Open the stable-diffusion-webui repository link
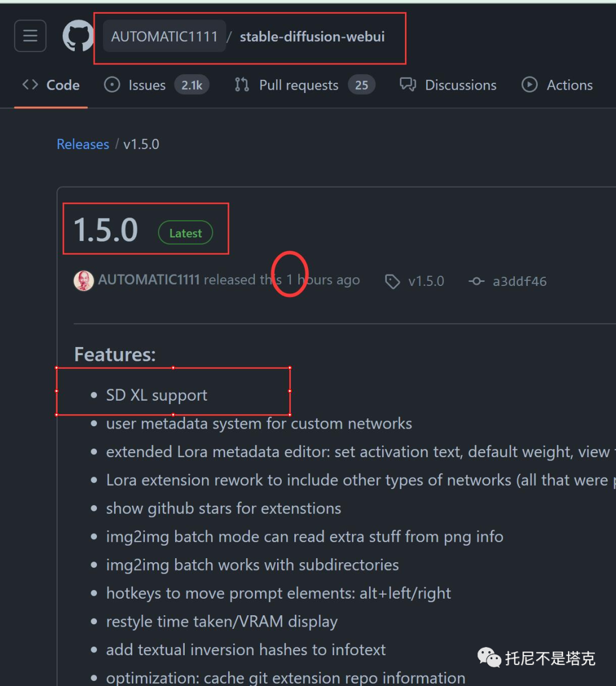Image resolution: width=616 pixels, height=686 pixels. [312, 37]
